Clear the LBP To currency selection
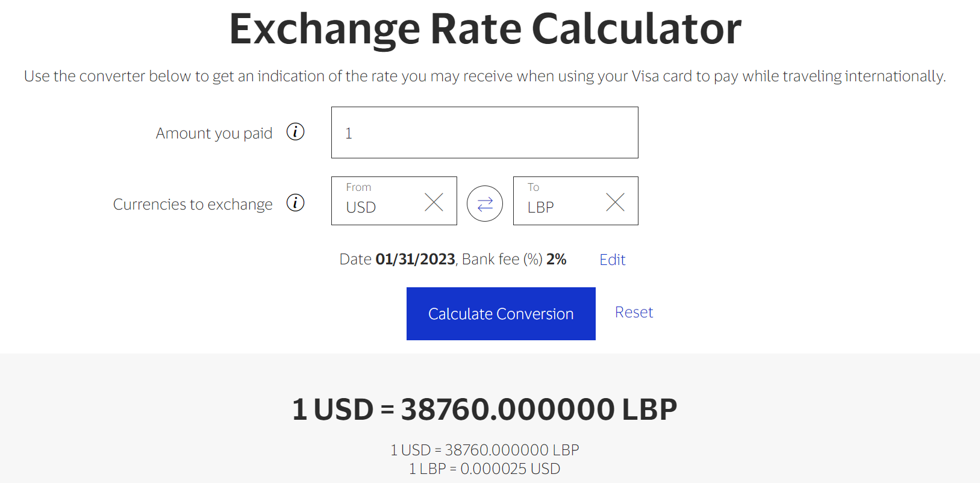Screen dimensions: 980x483 tap(615, 202)
